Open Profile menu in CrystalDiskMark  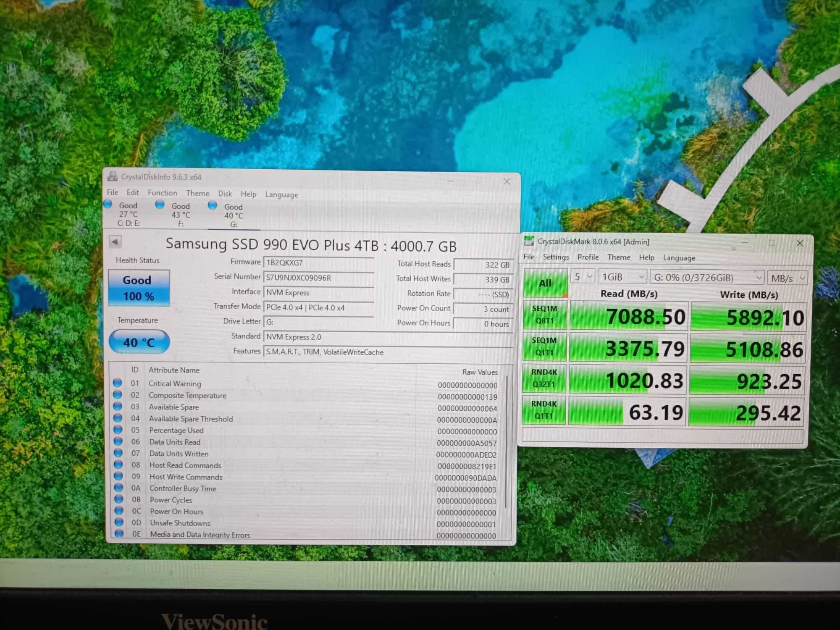coord(588,257)
